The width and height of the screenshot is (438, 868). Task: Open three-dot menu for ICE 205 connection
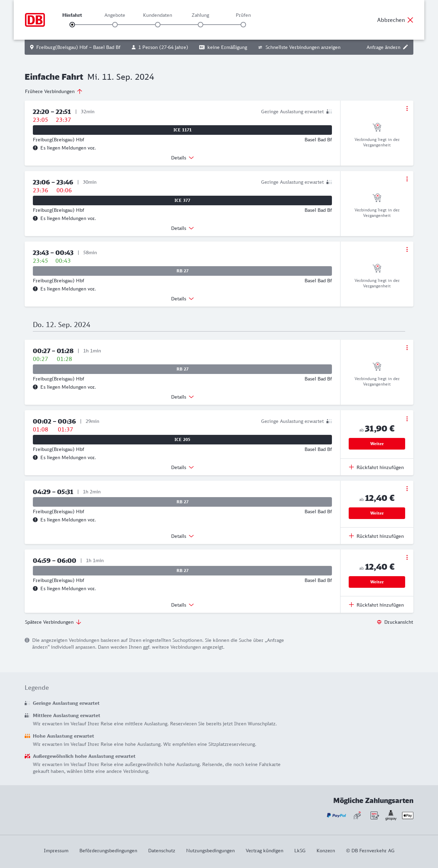[x=407, y=419]
